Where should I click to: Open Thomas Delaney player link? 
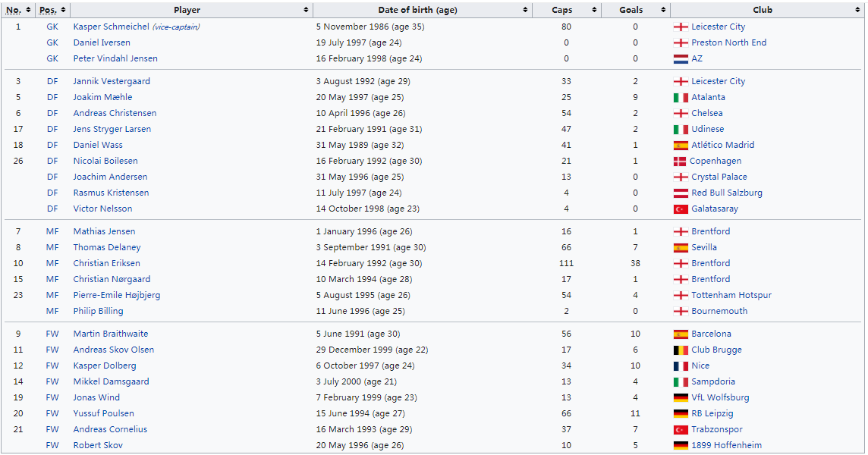coord(107,247)
